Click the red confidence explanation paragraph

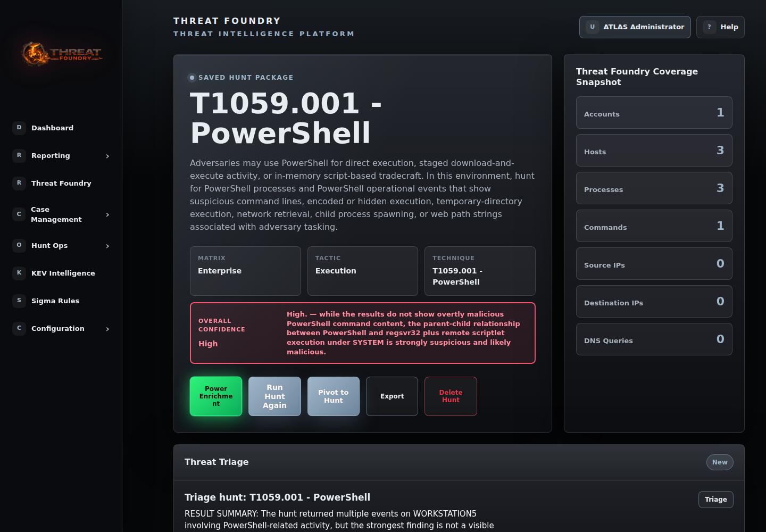[403, 333]
